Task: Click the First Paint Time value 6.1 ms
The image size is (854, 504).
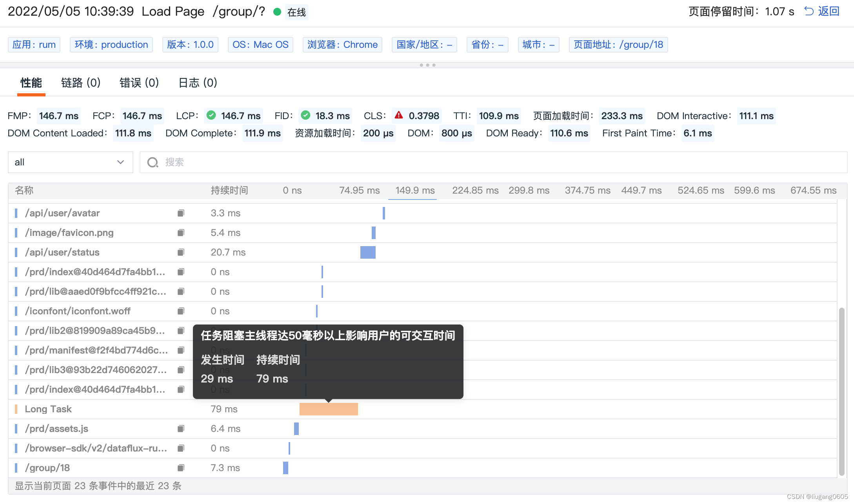Action: [x=698, y=133]
